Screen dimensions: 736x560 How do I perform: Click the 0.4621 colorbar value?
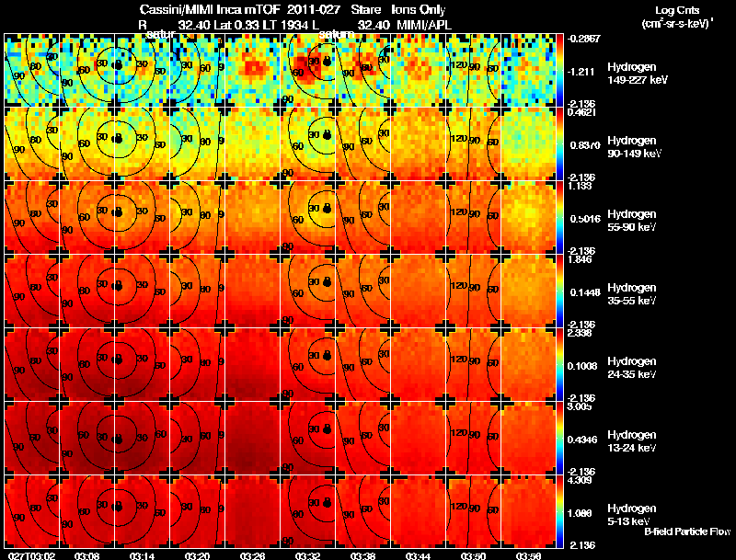pos(582,112)
